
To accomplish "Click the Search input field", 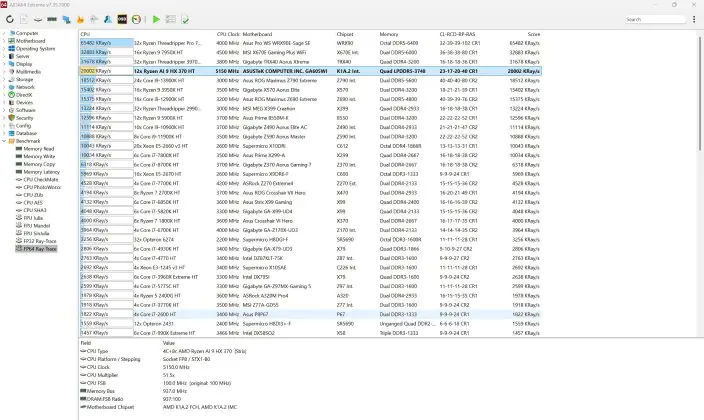I will [656, 19].
